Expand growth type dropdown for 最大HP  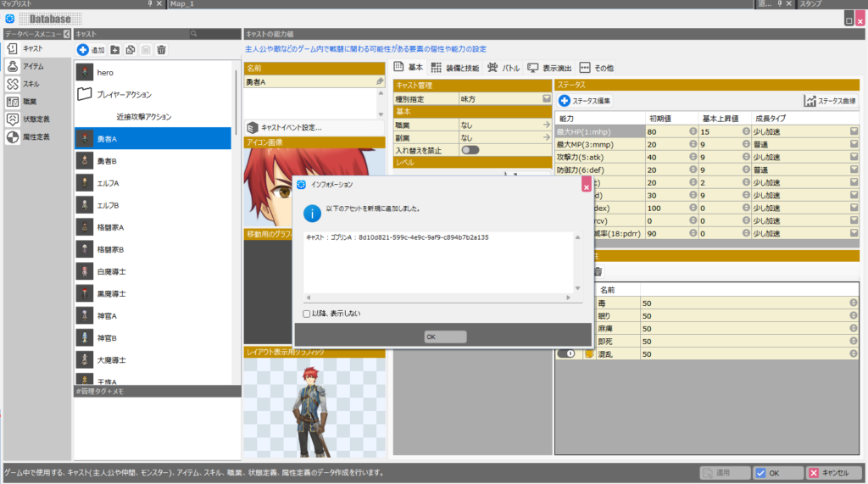[x=854, y=131]
